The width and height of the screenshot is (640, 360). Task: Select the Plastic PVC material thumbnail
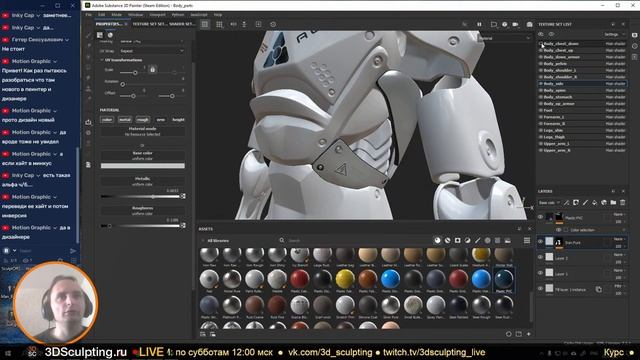[504, 279]
